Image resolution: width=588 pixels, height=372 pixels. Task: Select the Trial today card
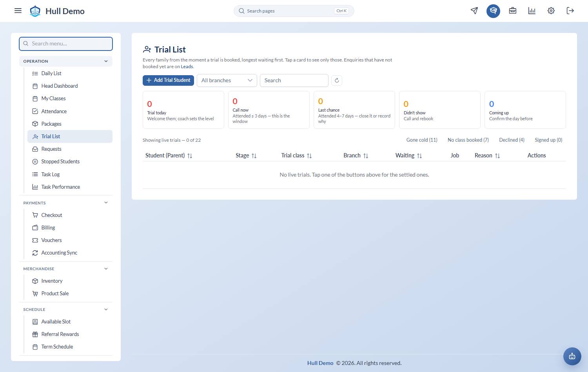183,110
